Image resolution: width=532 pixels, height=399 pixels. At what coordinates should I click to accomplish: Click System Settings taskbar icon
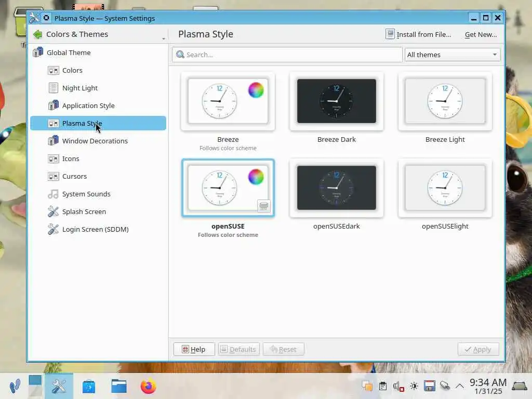pyautogui.click(x=59, y=386)
